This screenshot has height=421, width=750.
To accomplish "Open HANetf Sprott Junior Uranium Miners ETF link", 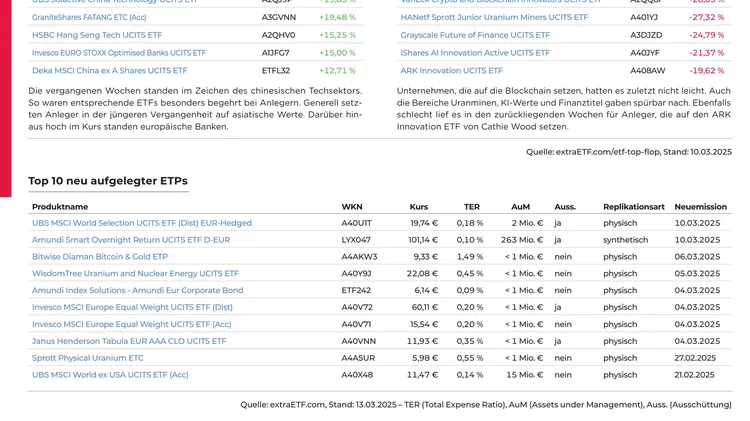I will pyautogui.click(x=494, y=17).
